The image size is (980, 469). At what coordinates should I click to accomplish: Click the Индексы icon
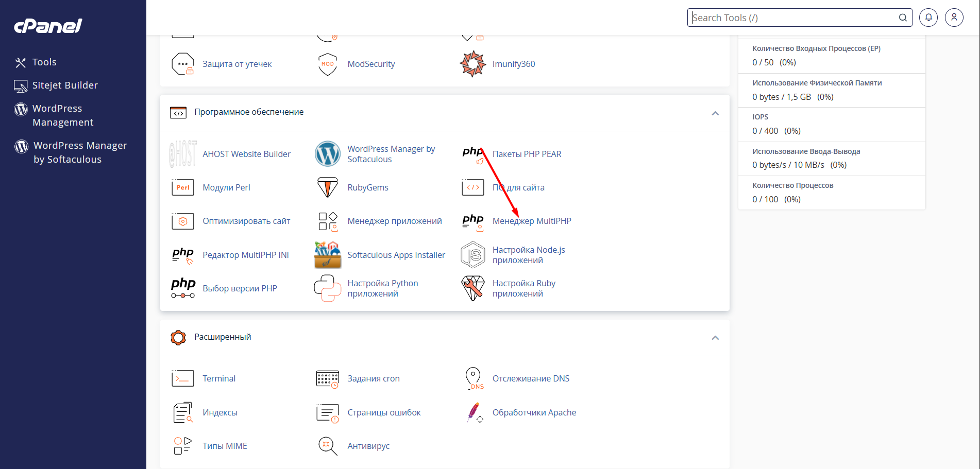[183, 412]
